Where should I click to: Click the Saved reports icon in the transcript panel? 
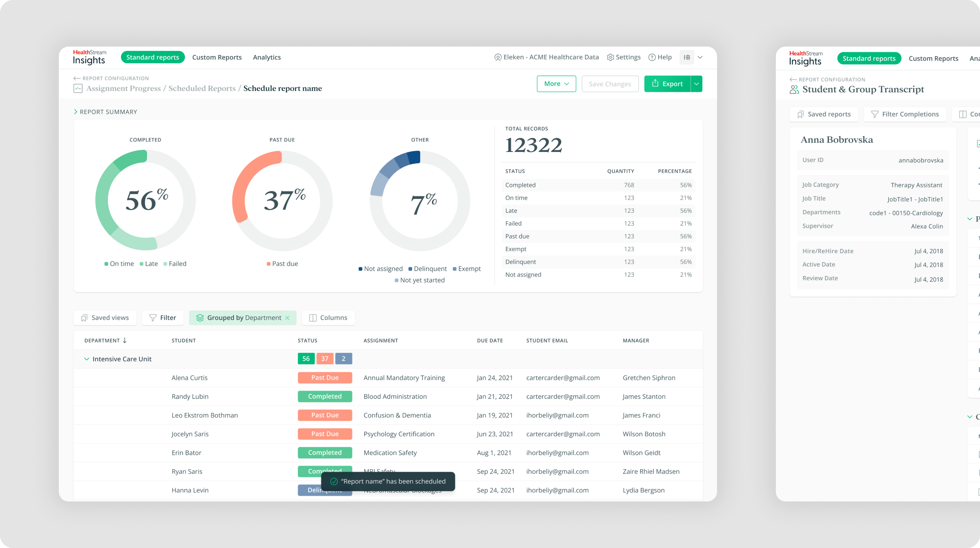(x=801, y=114)
